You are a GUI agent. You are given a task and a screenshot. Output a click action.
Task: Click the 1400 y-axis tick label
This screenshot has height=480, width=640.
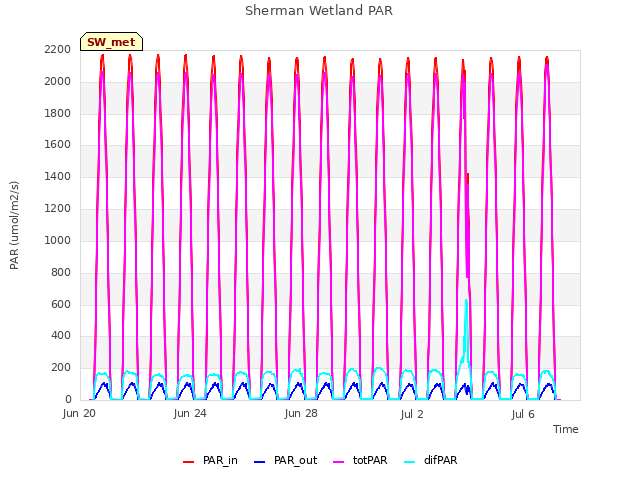point(58,176)
